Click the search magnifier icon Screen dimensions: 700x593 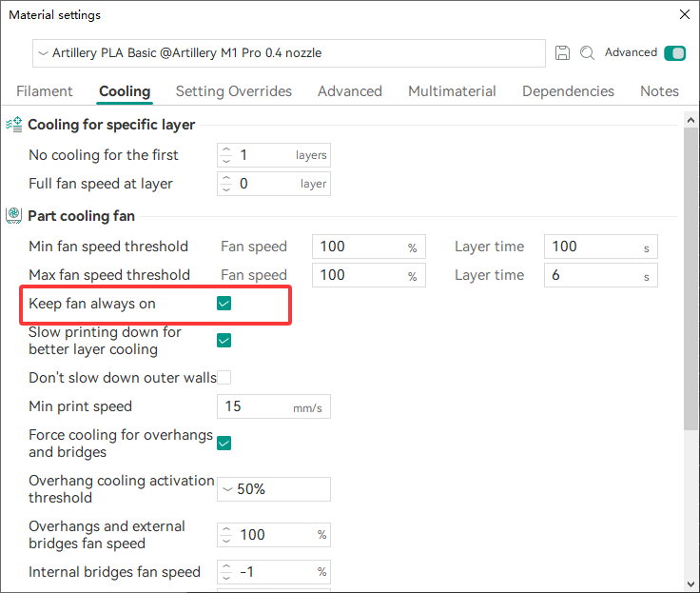coord(588,53)
